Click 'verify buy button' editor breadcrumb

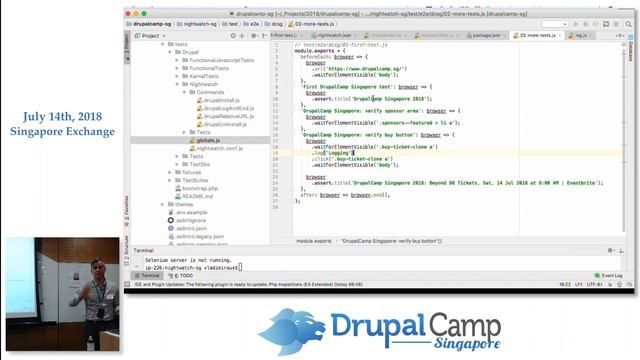tap(391, 241)
